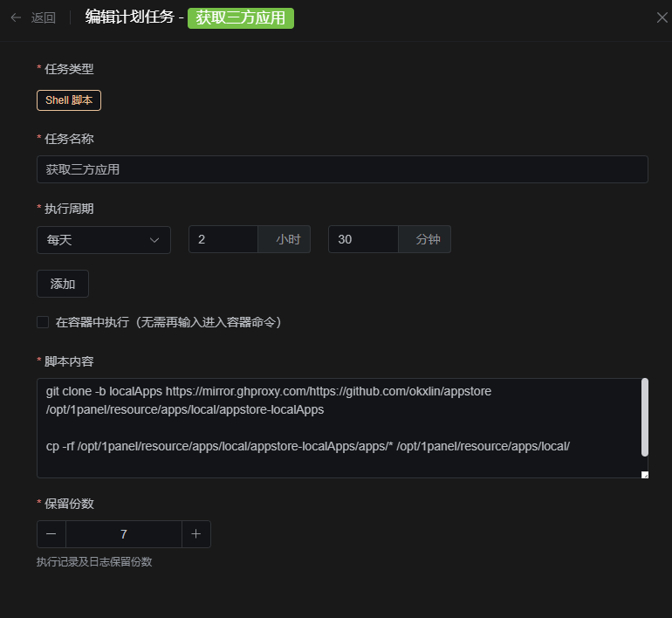Click the script content textarea
This screenshot has width=672, height=618.
342,428
